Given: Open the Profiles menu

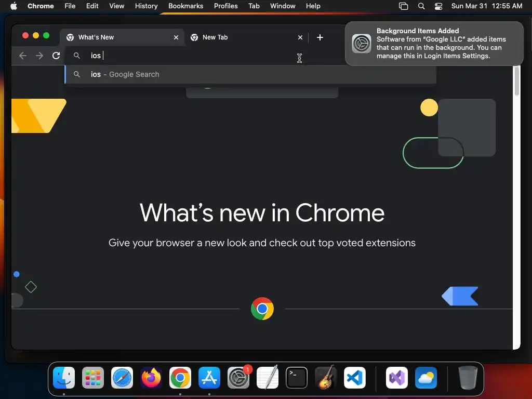Looking at the screenshot, I should [x=225, y=6].
